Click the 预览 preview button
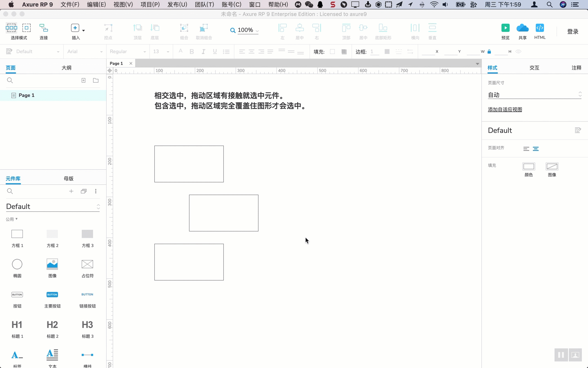Viewport: 588px width, 368px height. pyautogui.click(x=506, y=28)
